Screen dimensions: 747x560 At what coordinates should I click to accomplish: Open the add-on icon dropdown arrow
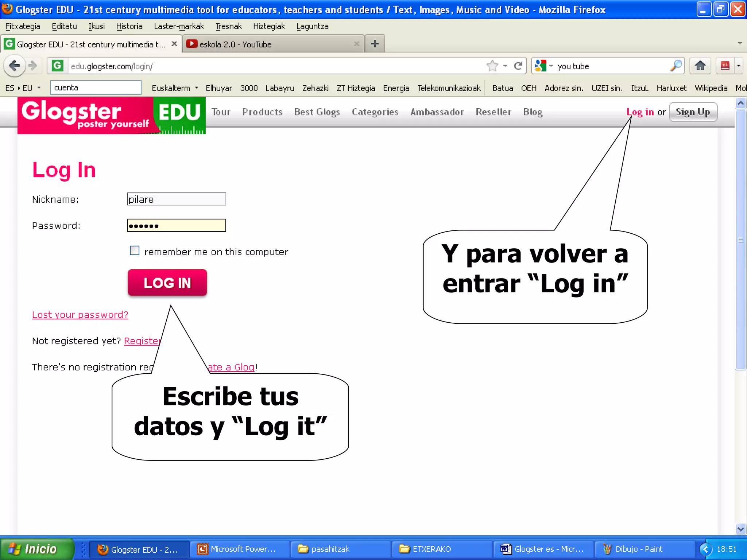739,66
